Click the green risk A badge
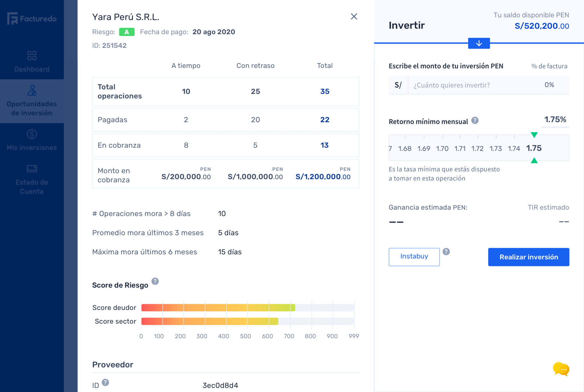 127,32
